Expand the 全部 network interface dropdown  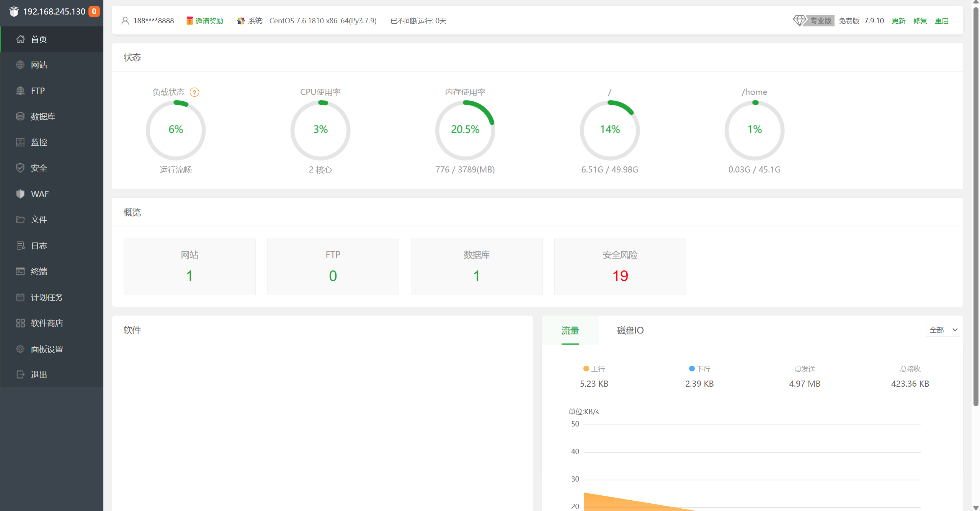coord(943,330)
